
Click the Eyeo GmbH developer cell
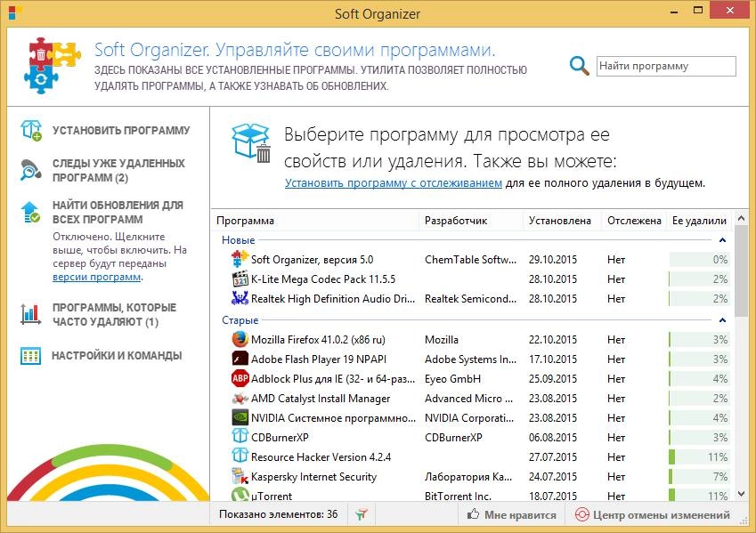click(x=452, y=379)
